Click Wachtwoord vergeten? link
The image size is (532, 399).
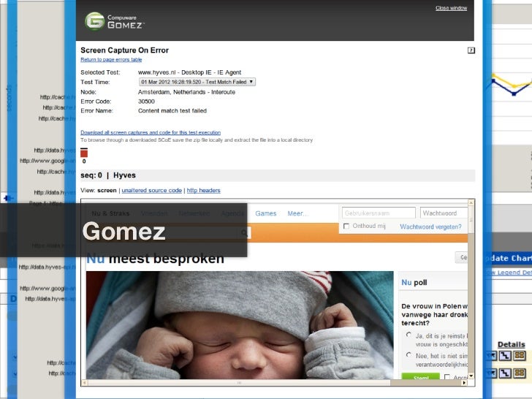point(430,227)
